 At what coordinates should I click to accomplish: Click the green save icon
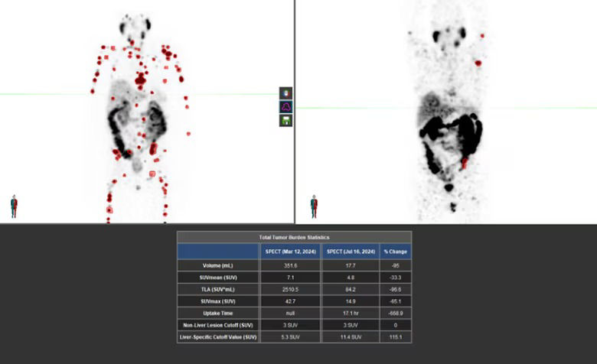click(x=285, y=120)
